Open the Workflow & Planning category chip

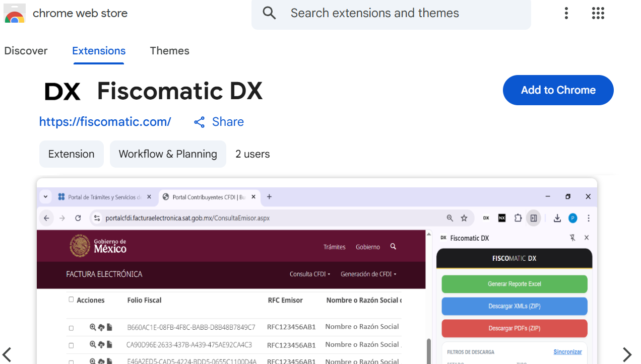pos(168,154)
